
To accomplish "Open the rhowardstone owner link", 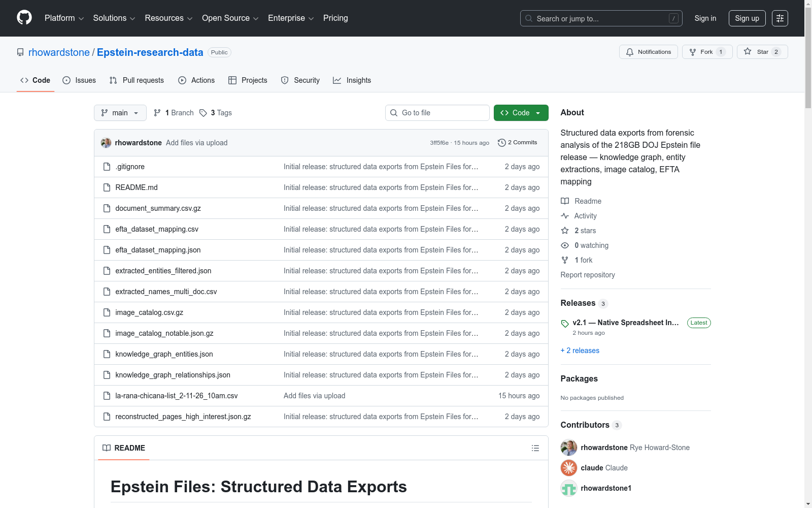I will [59, 52].
